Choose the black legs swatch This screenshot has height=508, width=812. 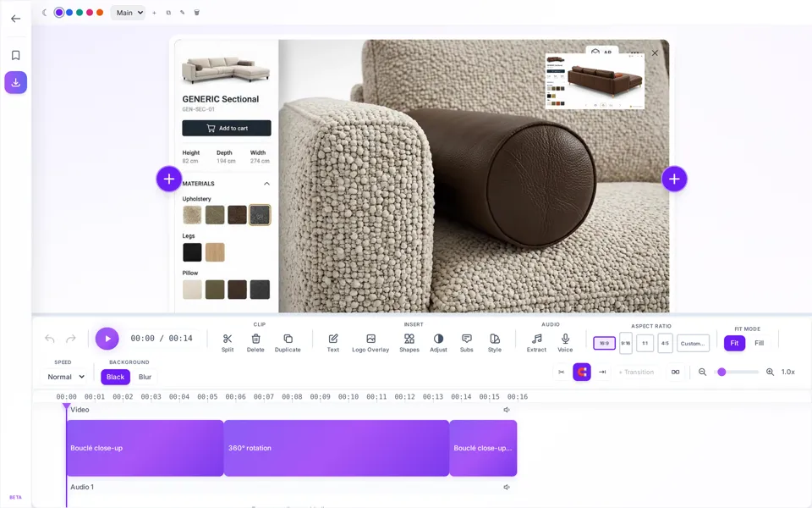pos(192,252)
